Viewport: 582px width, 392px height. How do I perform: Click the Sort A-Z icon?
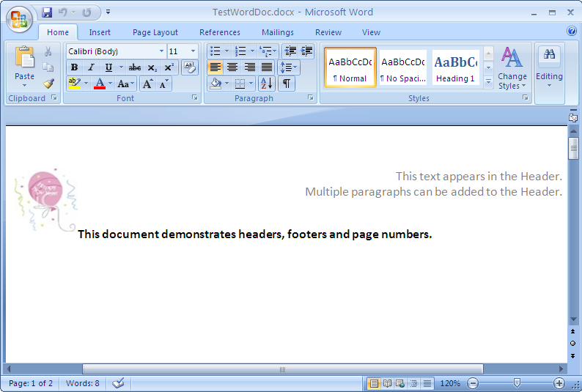(266, 84)
